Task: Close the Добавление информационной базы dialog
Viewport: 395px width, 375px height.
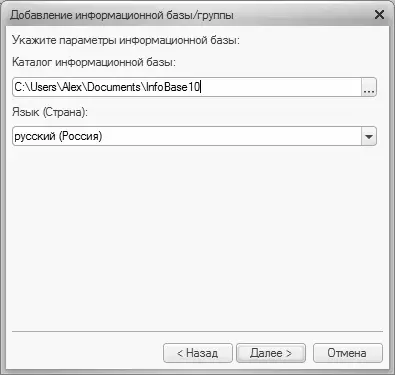Action: click(x=380, y=15)
